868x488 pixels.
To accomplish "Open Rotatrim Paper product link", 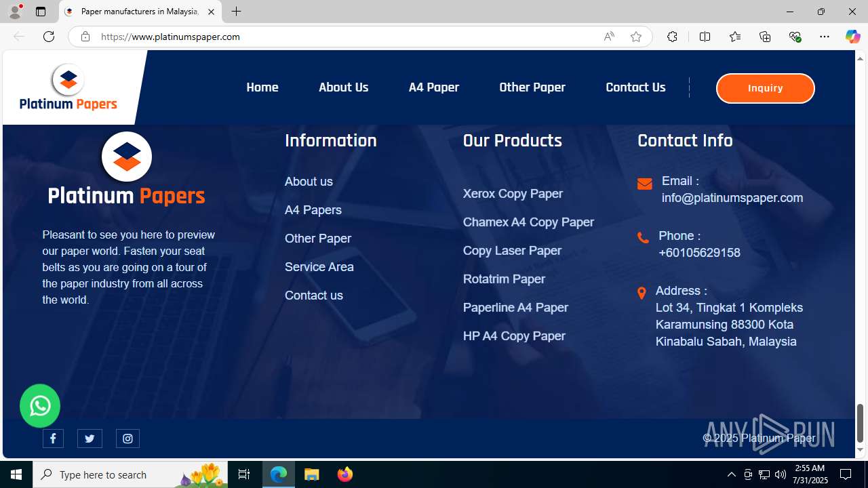I will (x=504, y=279).
